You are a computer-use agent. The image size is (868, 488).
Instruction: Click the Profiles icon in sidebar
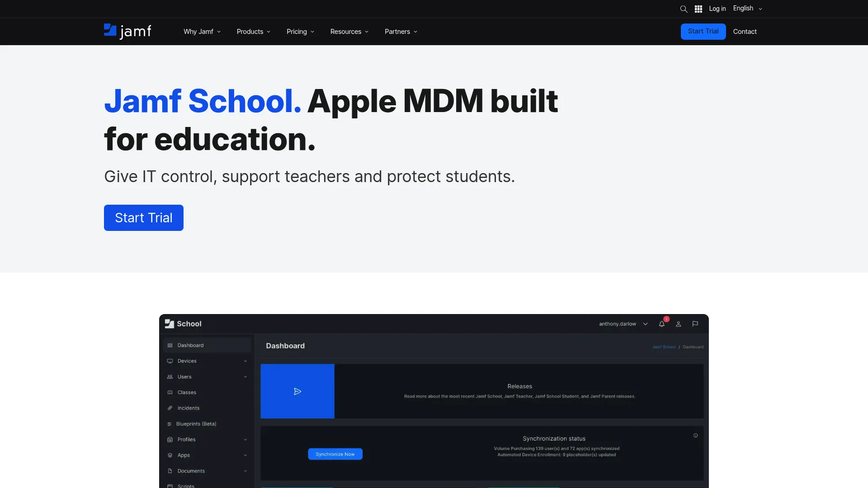pos(170,440)
